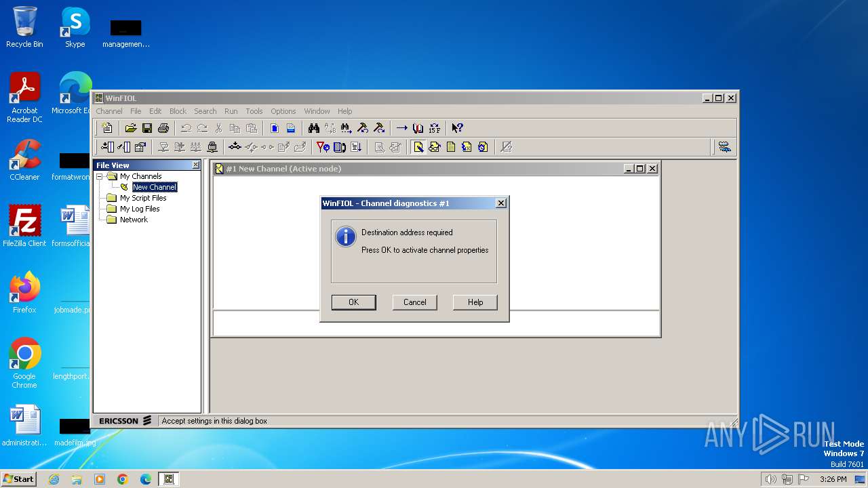Click the yellow note with clock icon
Image resolution: width=868 pixels, height=488 pixels.
[483, 147]
